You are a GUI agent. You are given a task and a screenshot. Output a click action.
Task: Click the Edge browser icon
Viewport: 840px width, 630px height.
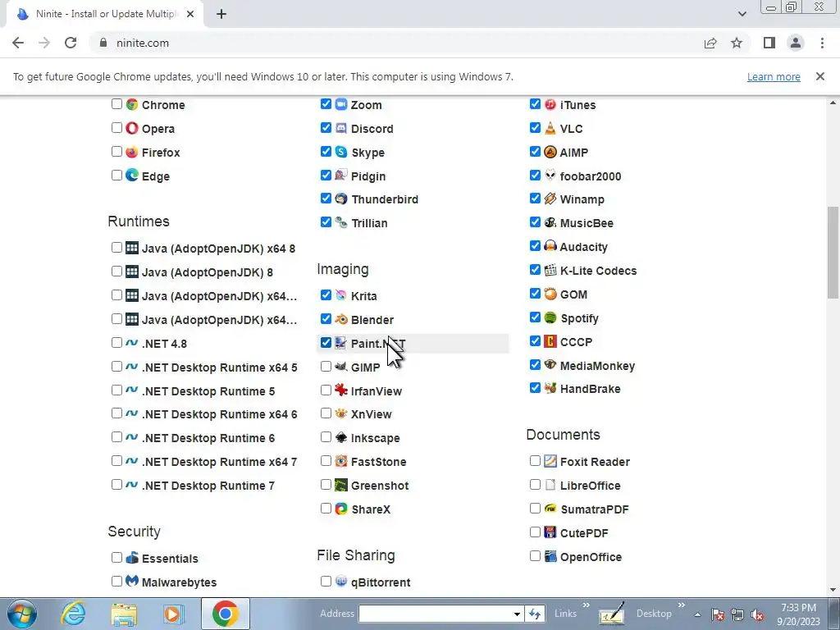(132, 176)
